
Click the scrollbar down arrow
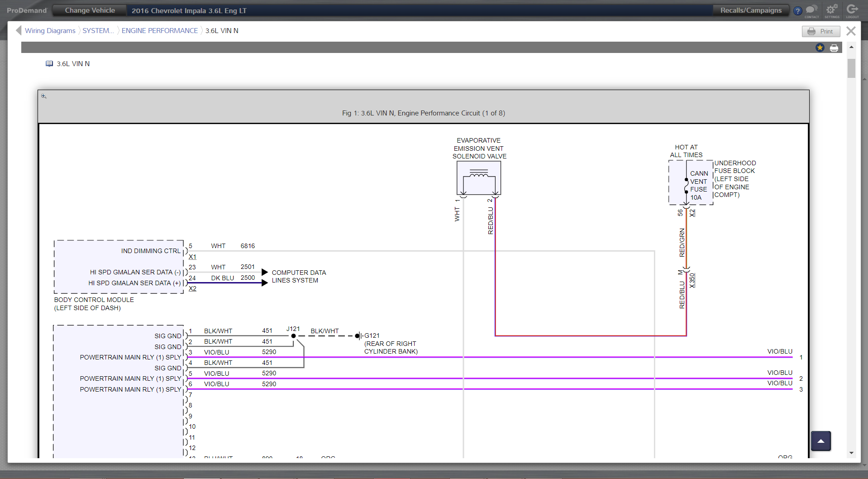tap(851, 453)
